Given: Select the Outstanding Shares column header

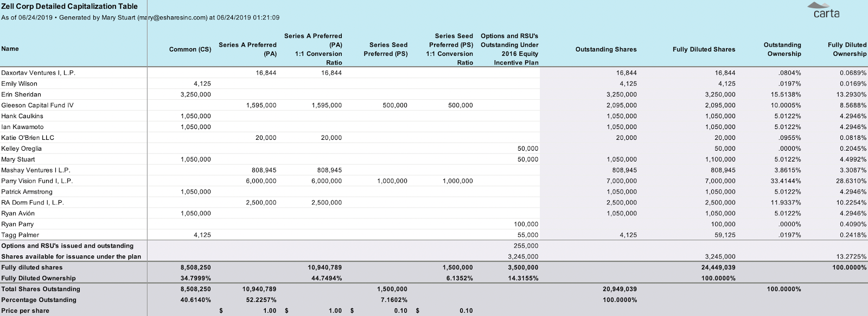Looking at the screenshot, I should coord(606,49).
